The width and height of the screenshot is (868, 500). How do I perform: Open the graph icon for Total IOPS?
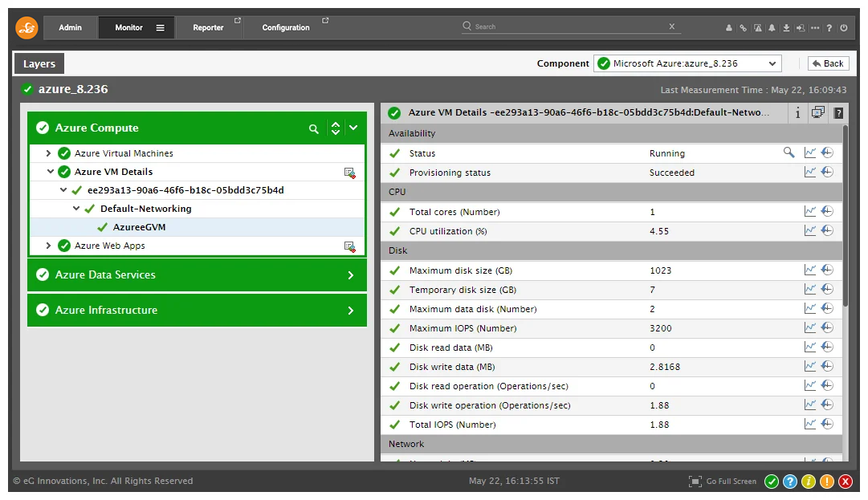pyautogui.click(x=810, y=424)
